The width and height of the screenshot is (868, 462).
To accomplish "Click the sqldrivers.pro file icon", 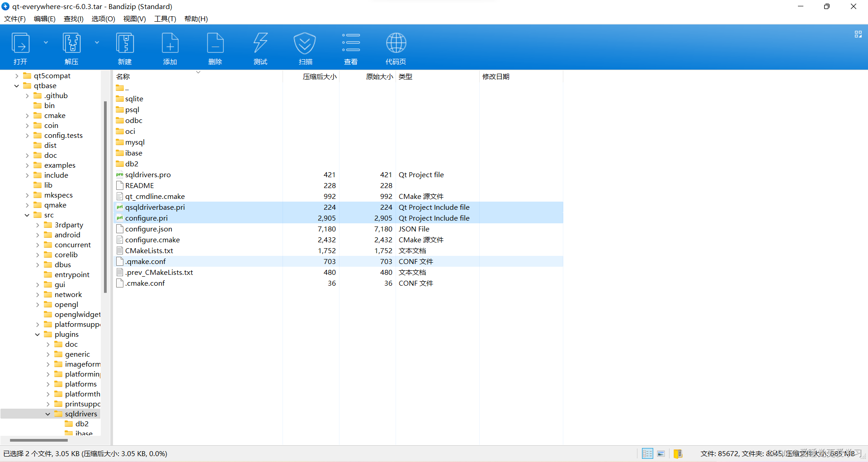I will 120,174.
